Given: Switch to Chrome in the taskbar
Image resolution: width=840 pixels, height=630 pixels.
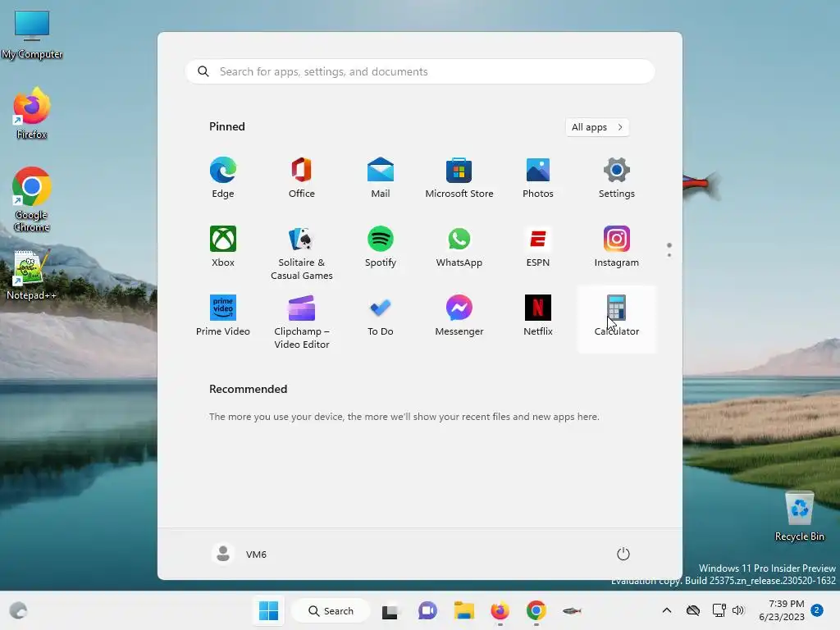Looking at the screenshot, I should pos(536,610).
